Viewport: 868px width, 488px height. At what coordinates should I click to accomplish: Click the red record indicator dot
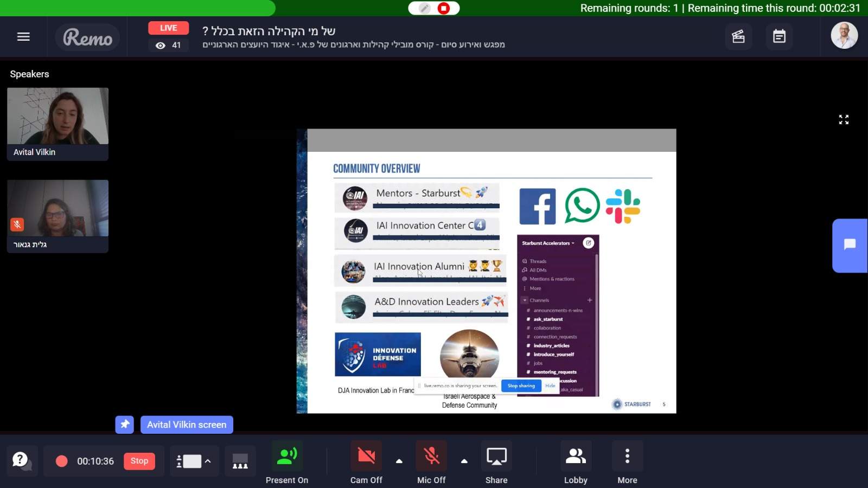[x=62, y=461]
